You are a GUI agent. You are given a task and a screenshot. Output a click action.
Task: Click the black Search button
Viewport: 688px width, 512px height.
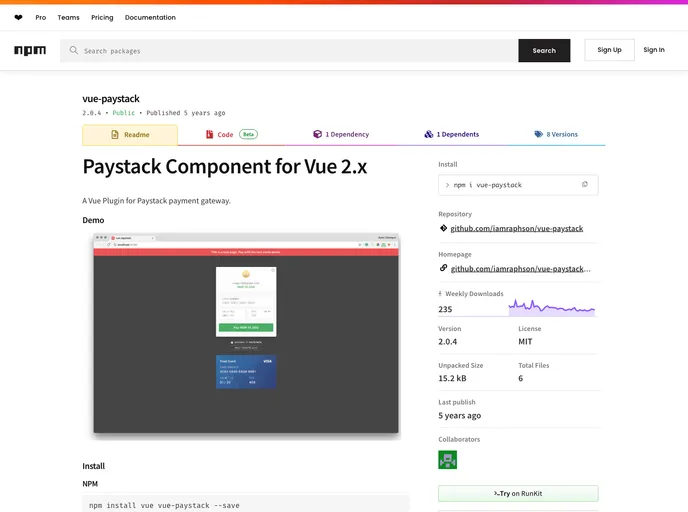544,50
